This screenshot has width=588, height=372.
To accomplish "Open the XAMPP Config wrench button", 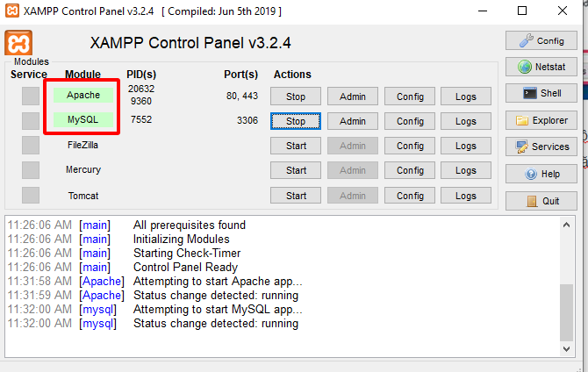I will coord(541,40).
